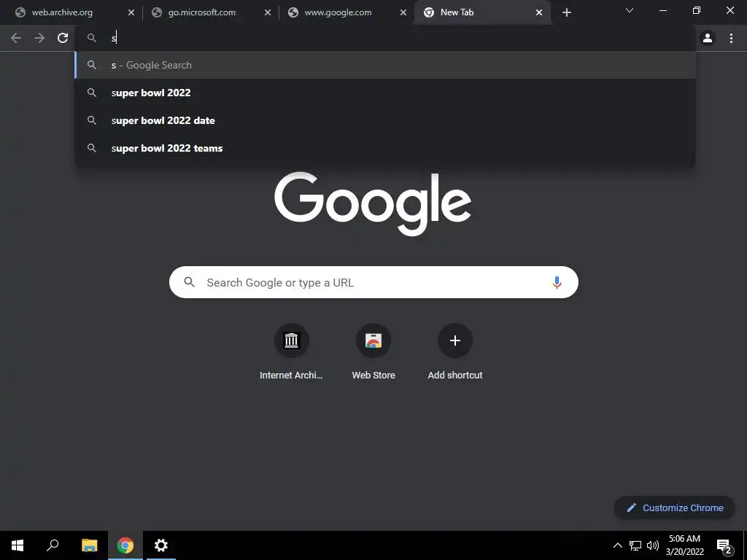The image size is (747, 560).
Task: Switch to the go.microsoft.com tab
Action: point(211,13)
